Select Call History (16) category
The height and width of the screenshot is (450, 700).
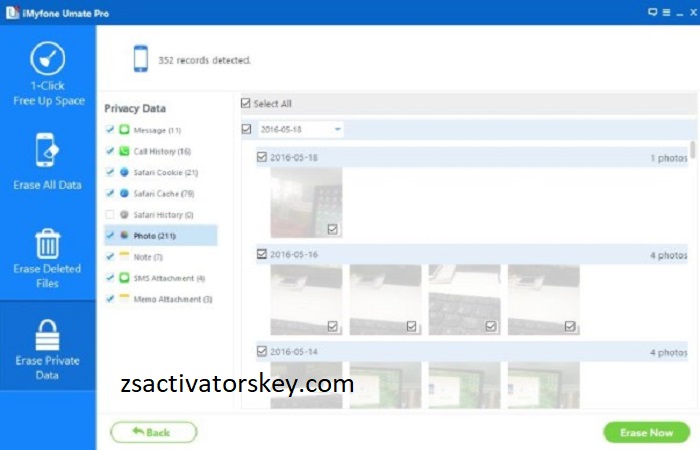tap(162, 151)
